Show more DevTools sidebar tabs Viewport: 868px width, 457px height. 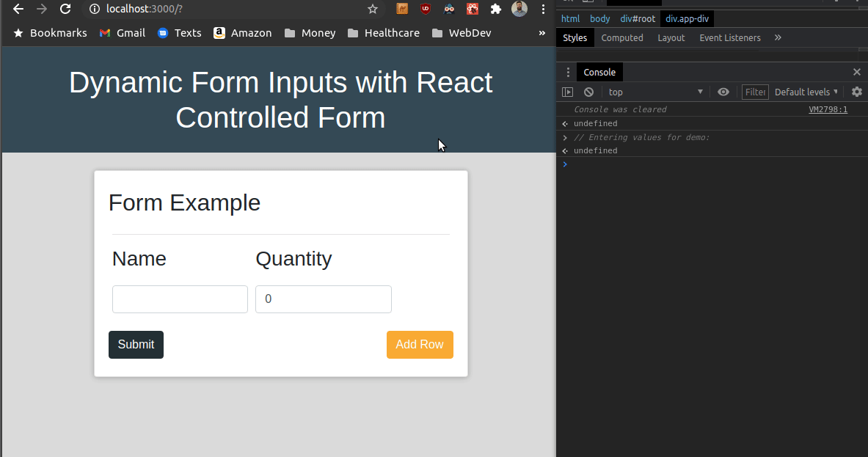[x=778, y=37]
